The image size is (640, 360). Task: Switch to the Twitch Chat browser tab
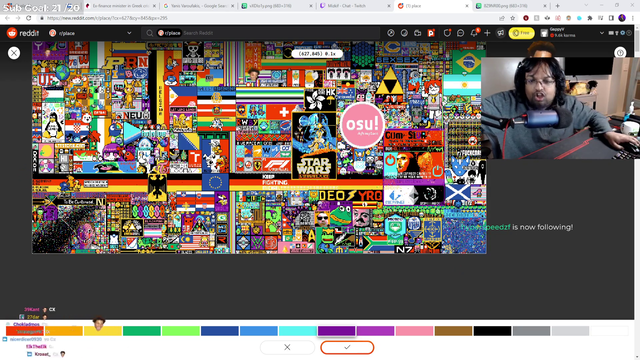click(355, 6)
